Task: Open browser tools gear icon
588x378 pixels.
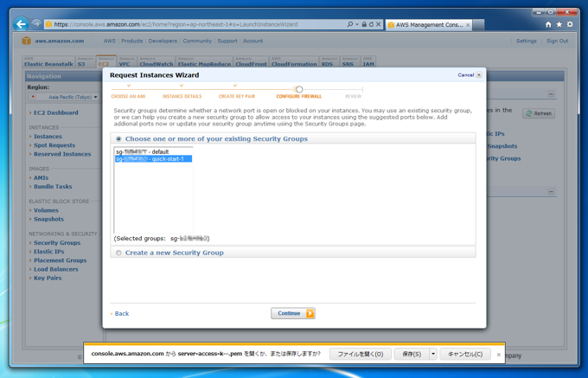Action: coord(570,24)
